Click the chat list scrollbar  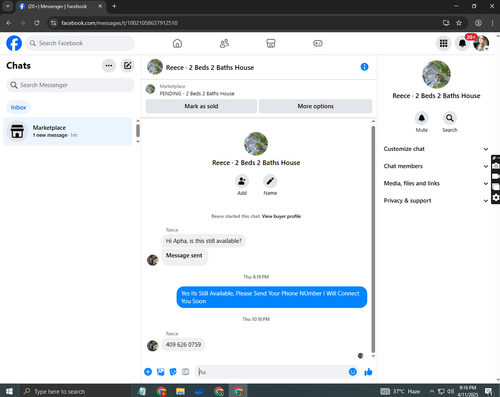pyautogui.click(x=138, y=130)
